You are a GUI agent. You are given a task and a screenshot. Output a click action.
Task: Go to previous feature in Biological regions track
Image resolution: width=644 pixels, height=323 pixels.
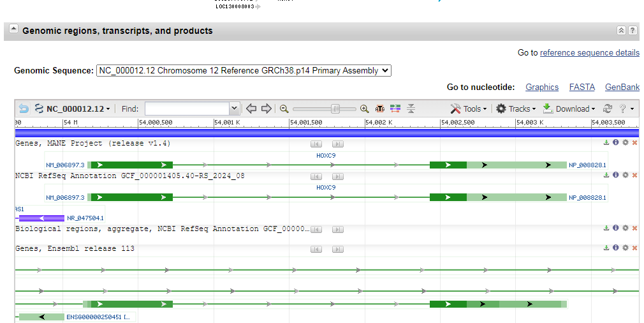click(x=316, y=229)
